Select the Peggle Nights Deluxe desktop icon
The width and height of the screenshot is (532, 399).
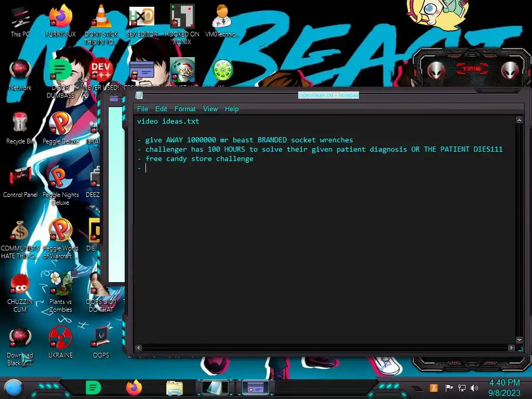(x=60, y=185)
